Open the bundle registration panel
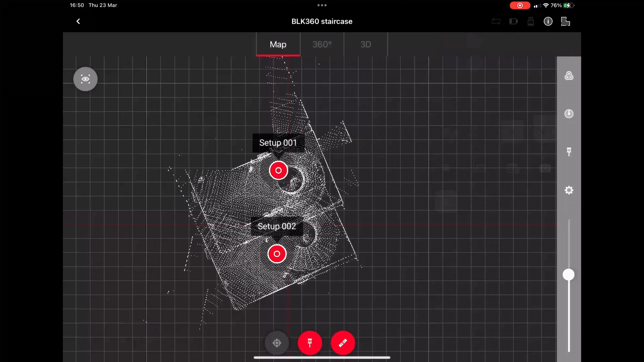 (x=569, y=76)
